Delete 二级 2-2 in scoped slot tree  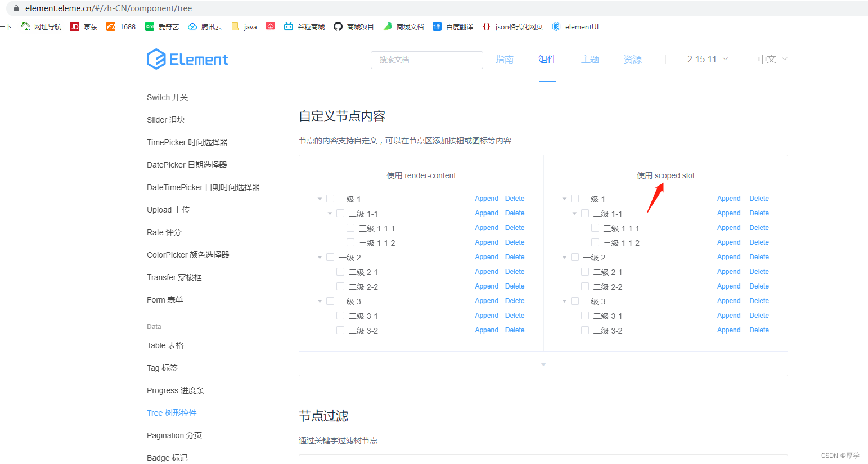(x=759, y=286)
